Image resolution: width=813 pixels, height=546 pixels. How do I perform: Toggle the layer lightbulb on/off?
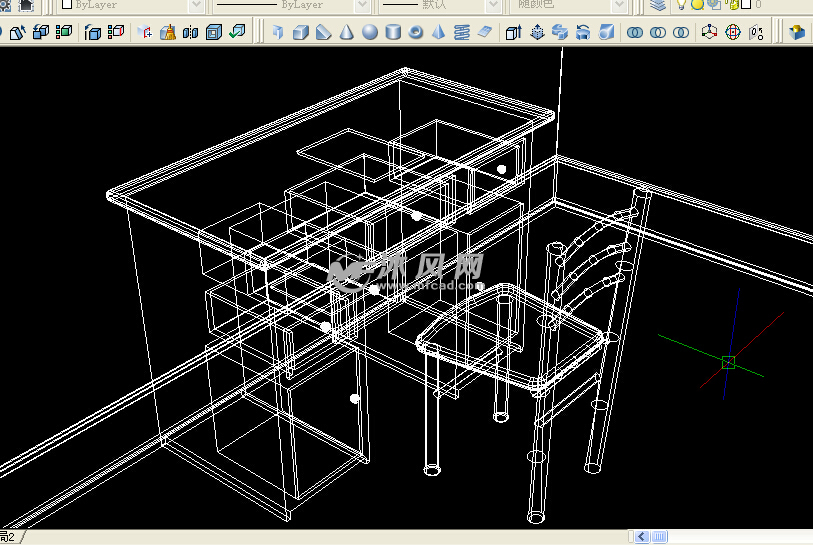tap(682, 5)
